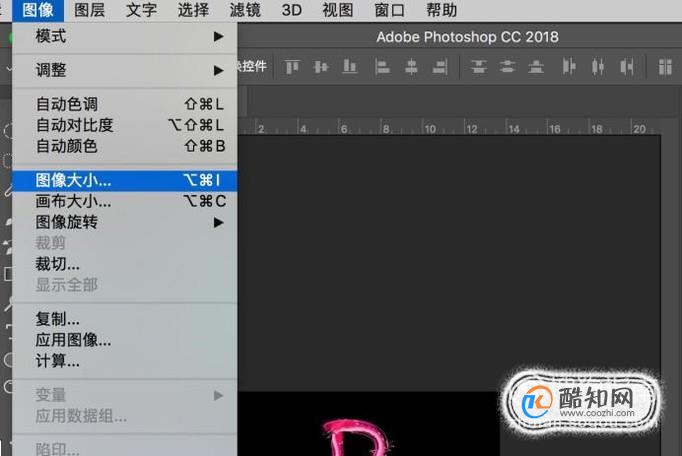Open the 3D menu
682x456 pixels.
pyautogui.click(x=291, y=10)
